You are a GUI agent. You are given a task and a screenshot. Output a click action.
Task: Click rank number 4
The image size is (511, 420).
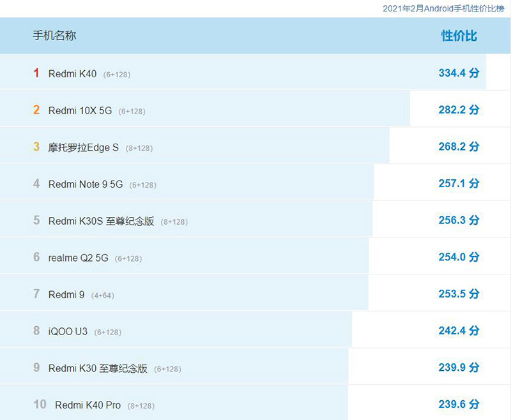point(36,183)
